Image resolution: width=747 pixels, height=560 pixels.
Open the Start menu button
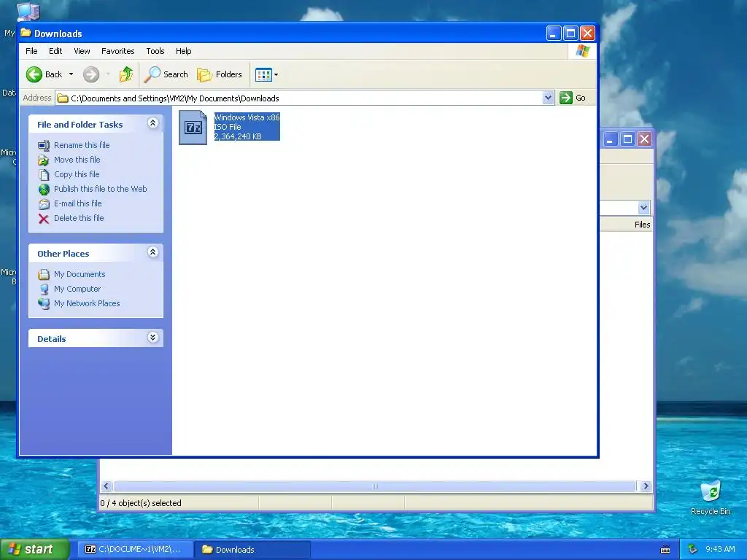click(x=35, y=549)
